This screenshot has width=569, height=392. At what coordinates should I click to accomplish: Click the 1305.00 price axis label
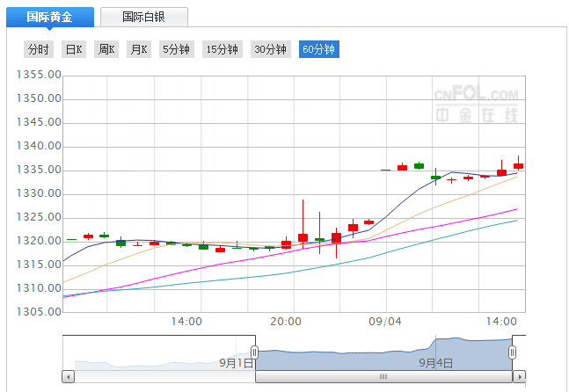coord(39,312)
